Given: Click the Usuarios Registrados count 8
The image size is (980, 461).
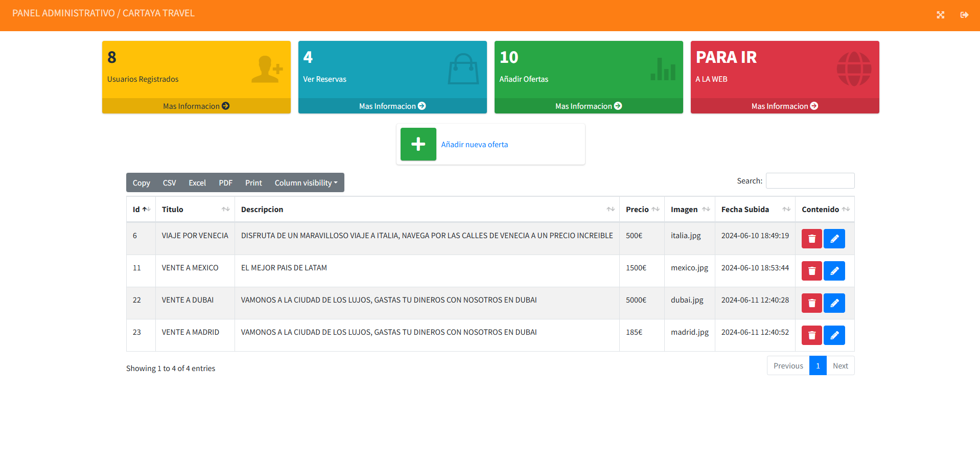Looking at the screenshot, I should click(112, 57).
